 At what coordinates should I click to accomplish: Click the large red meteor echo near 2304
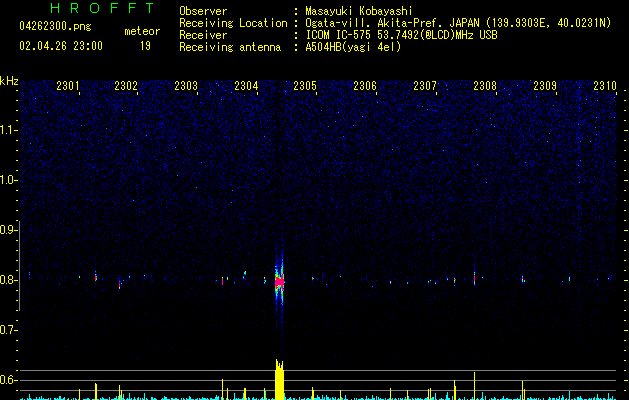279,282
